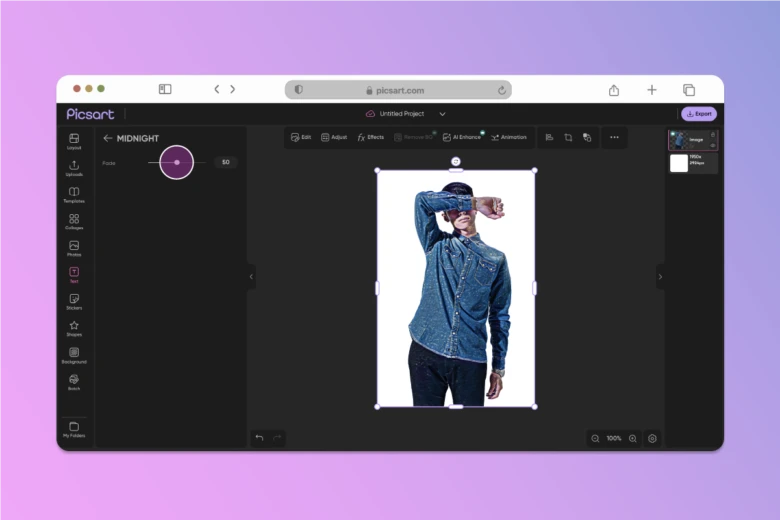The height and width of the screenshot is (520, 780).
Task: Zoom out using the minus magnifier
Action: coord(596,438)
